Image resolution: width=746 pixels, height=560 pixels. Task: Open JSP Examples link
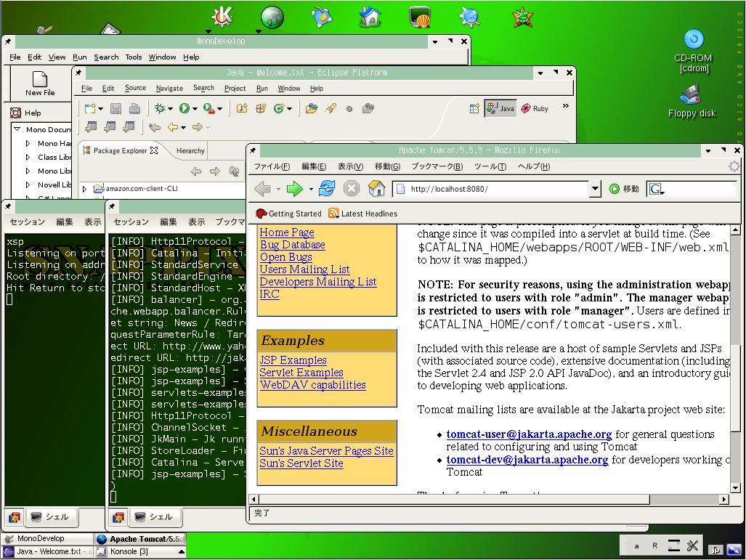(293, 360)
